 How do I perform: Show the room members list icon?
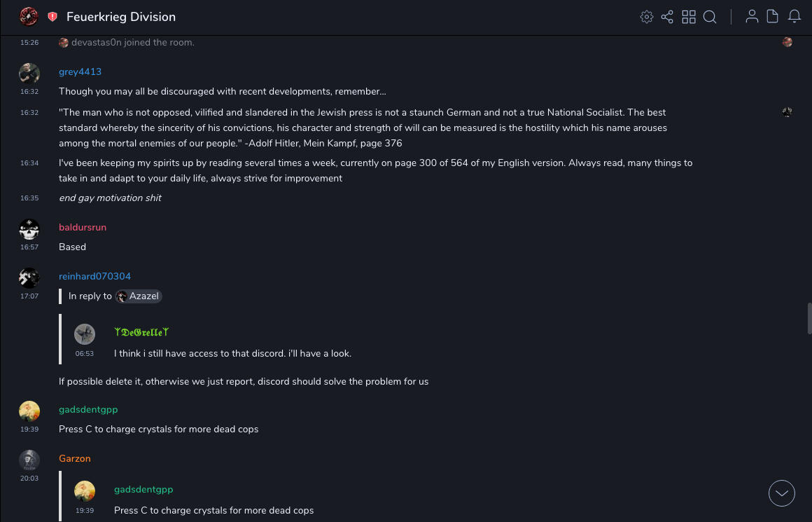pos(752,17)
